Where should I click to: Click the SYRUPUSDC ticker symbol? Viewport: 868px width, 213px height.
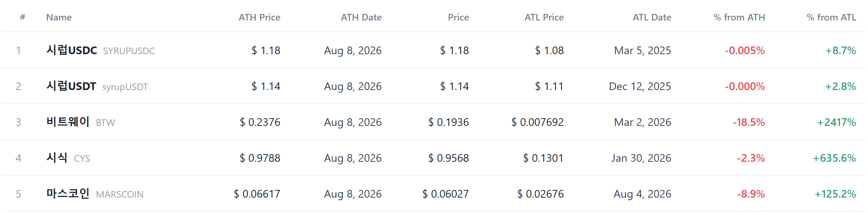129,51
